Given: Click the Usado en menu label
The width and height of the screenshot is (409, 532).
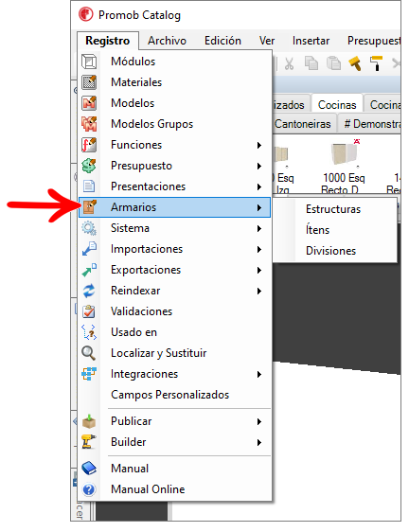Looking at the screenshot, I should coord(134,332).
